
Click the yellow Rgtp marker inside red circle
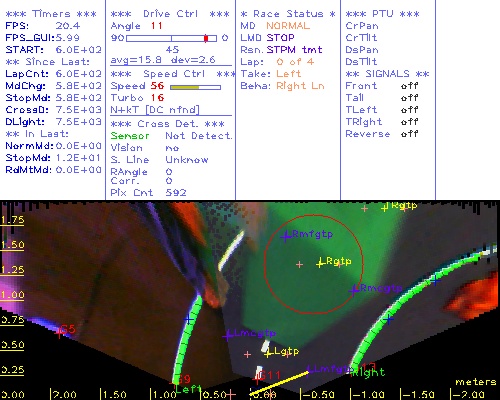point(320,263)
